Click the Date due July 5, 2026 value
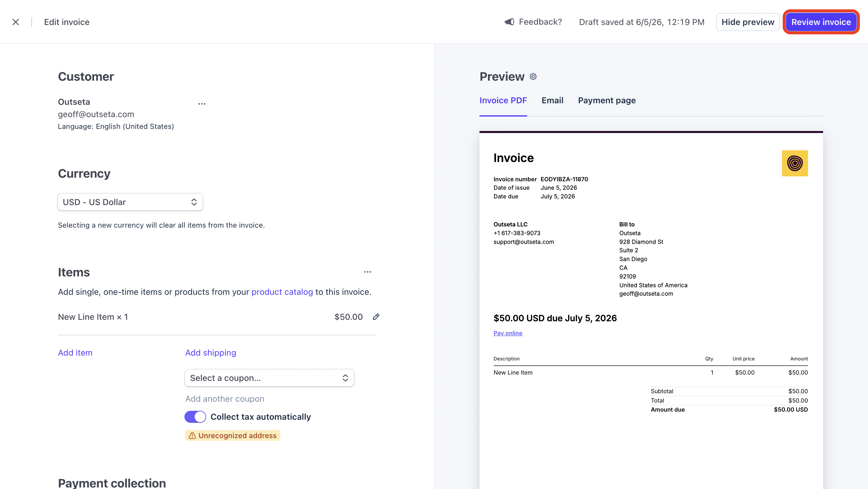 558,197
